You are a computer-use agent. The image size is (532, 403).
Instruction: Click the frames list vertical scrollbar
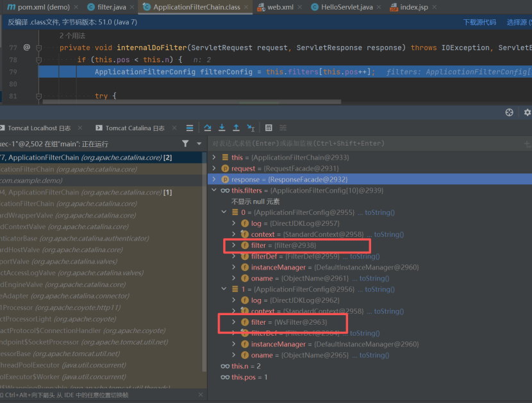[204, 262]
